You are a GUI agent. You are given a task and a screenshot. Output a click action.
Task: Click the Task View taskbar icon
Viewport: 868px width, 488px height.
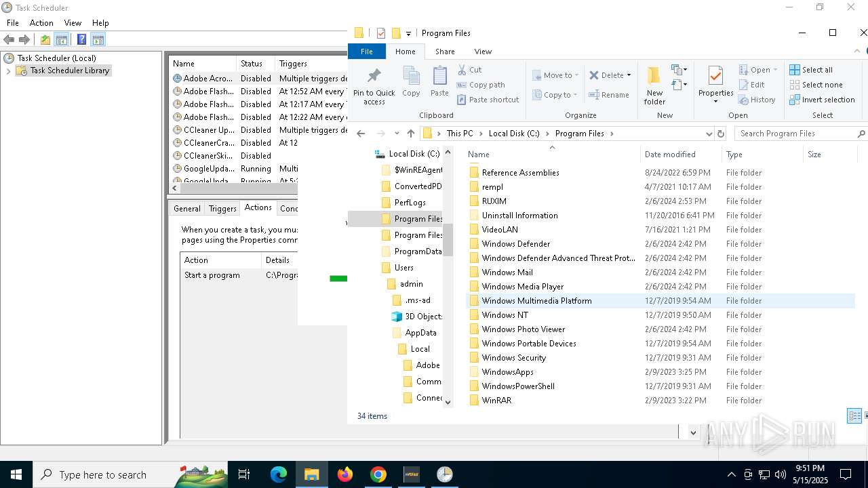pyautogui.click(x=244, y=474)
